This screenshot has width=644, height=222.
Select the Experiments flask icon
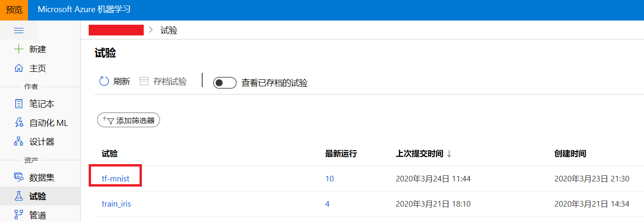pyautogui.click(x=19, y=196)
